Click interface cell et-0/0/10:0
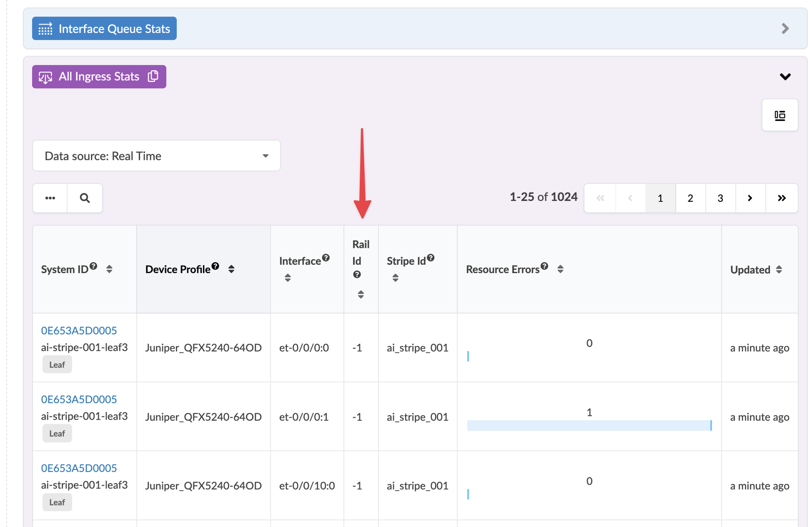 pos(307,486)
